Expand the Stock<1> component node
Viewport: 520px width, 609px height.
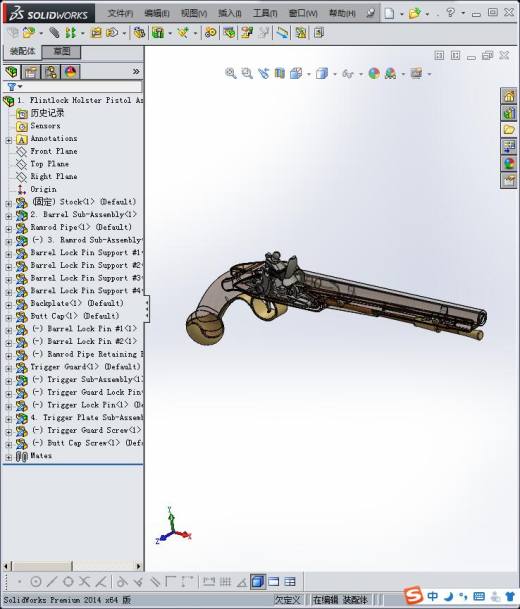(9, 203)
